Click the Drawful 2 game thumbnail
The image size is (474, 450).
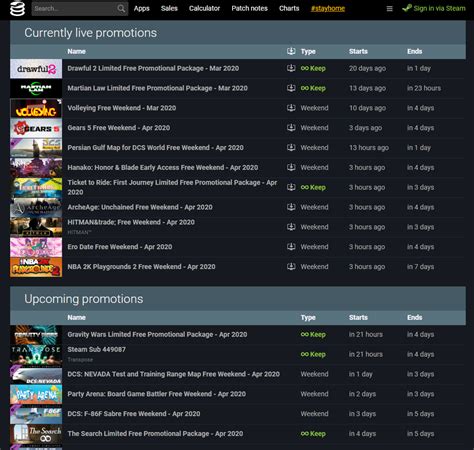(36, 69)
